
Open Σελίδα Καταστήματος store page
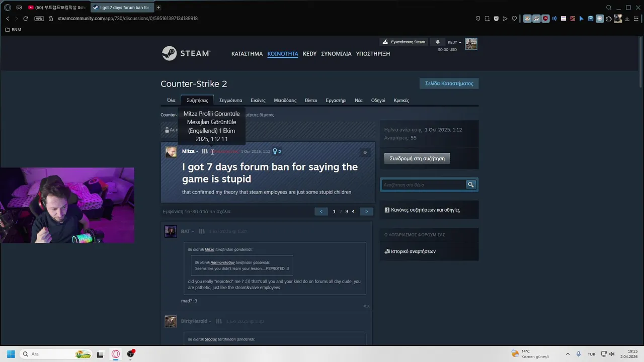click(449, 83)
